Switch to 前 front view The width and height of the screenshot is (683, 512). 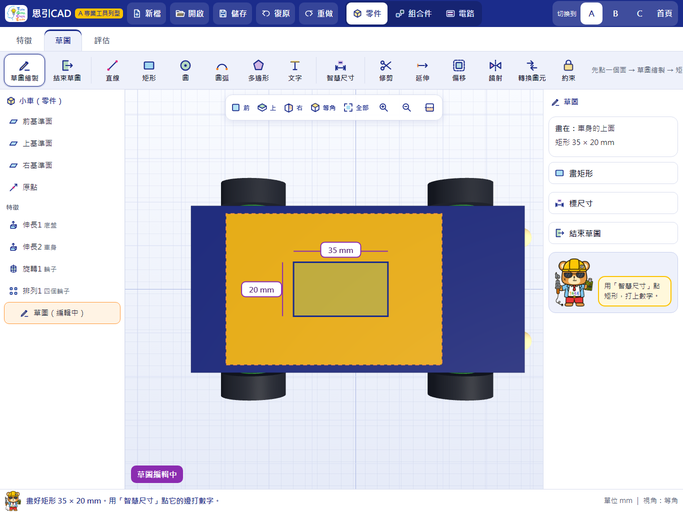coord(241,108)
